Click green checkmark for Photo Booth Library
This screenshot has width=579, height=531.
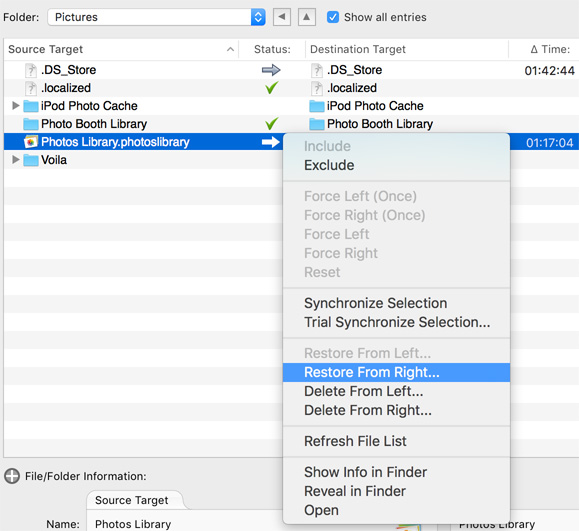[271, 124]
